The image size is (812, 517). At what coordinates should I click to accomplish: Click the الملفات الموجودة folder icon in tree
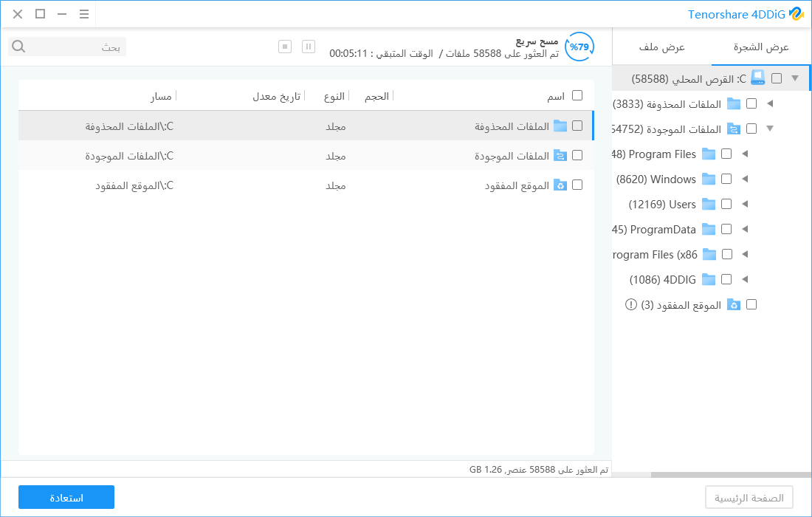(x=733, y=129)
